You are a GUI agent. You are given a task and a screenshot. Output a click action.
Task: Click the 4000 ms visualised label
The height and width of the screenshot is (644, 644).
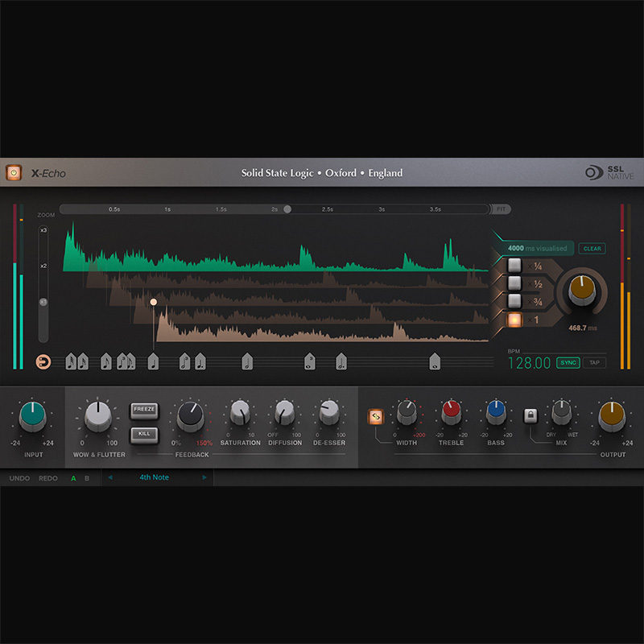pos(537,249)
